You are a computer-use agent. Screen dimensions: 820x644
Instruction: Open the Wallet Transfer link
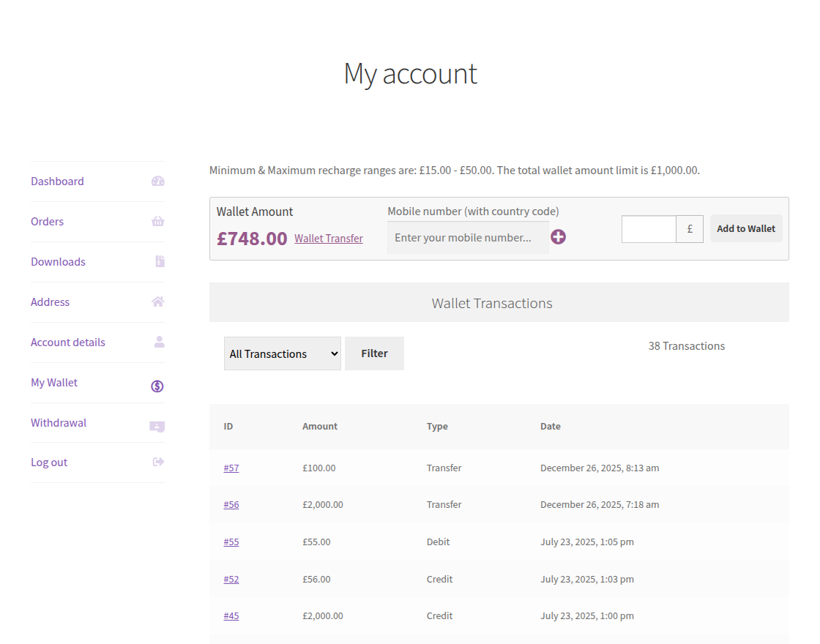coord(328,238)
